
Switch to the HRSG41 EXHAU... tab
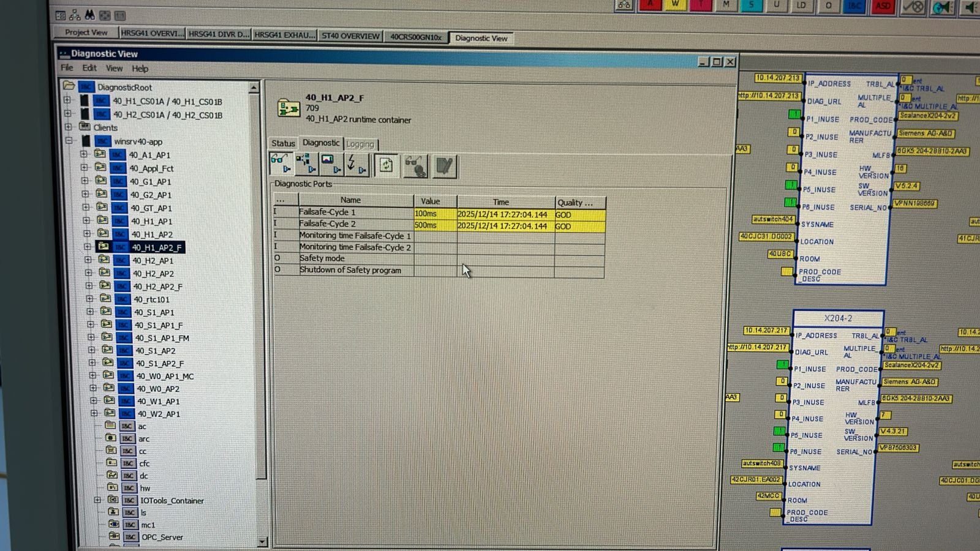[285, 35]
